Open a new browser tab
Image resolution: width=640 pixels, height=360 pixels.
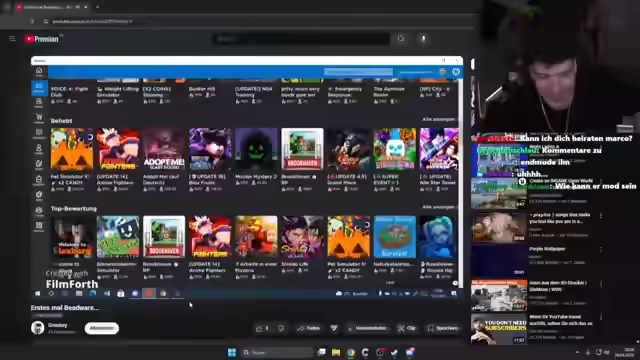tap(97, 7)
